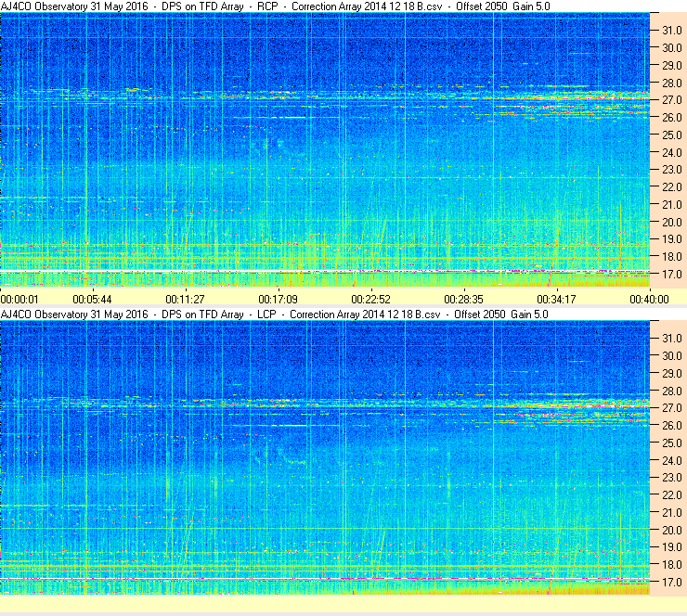Select the 22.0 label in RCP panel
687x616 pixels.
[x=671, y=187]
